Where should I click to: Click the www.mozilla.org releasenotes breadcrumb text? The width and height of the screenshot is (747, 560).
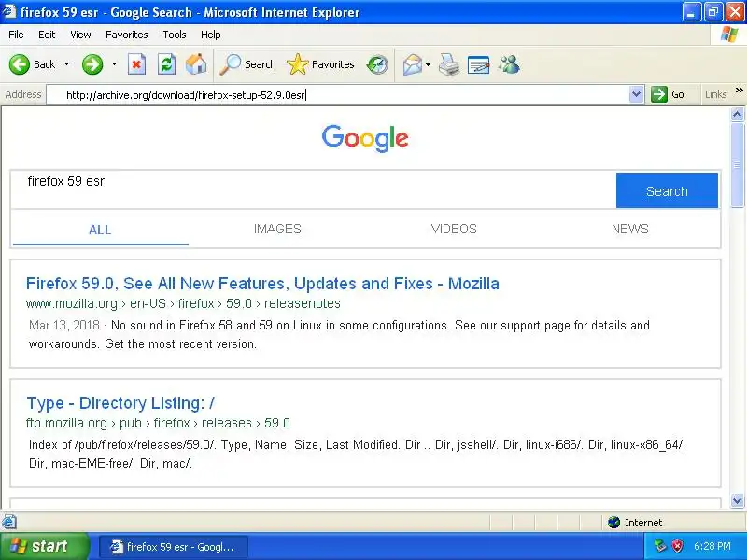183,303
